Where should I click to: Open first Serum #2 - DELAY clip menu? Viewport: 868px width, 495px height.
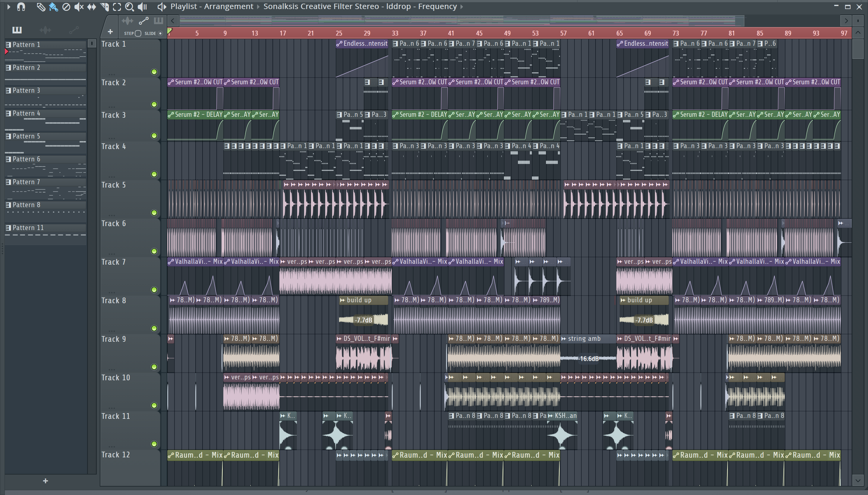171,115
